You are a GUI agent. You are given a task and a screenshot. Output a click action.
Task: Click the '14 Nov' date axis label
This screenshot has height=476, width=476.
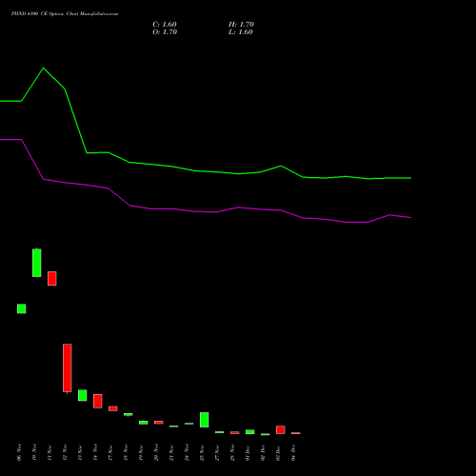(95, 452)
